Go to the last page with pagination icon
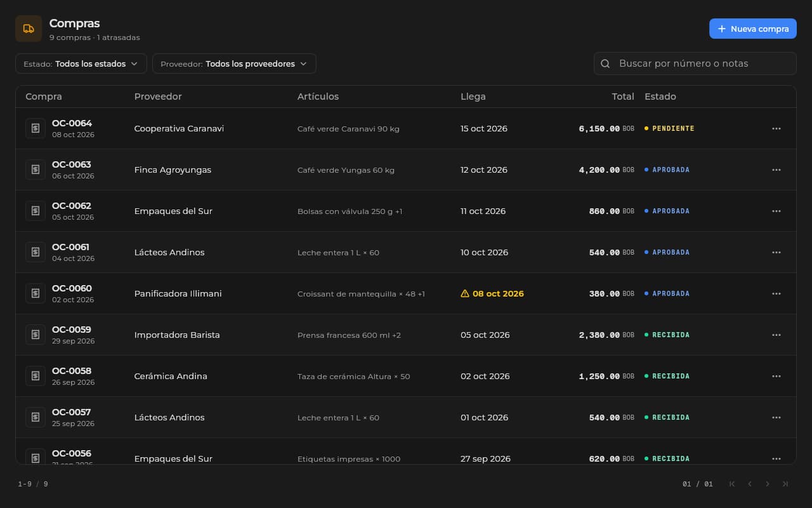The width and height of the screenshot is (812, 508). pos(785,484)
